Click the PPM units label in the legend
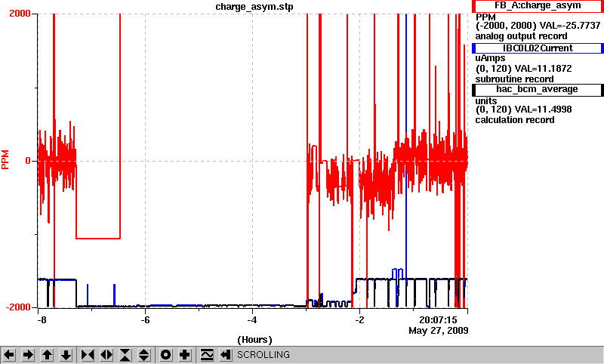 [485, 17]
